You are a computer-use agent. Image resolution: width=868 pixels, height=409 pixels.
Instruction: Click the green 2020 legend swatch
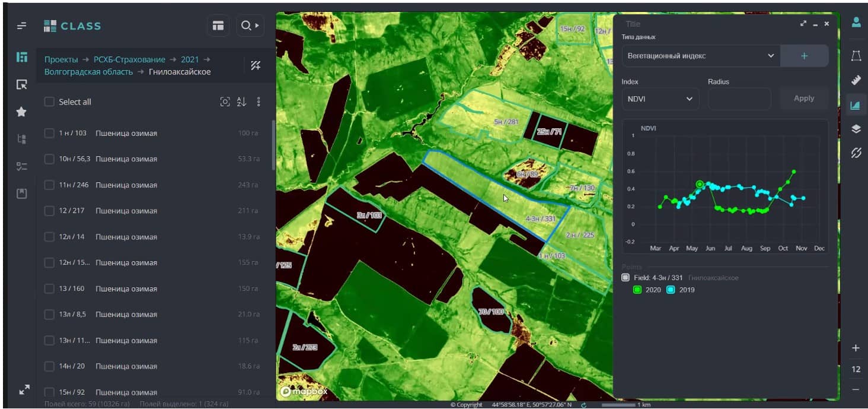tap(637, 290)
